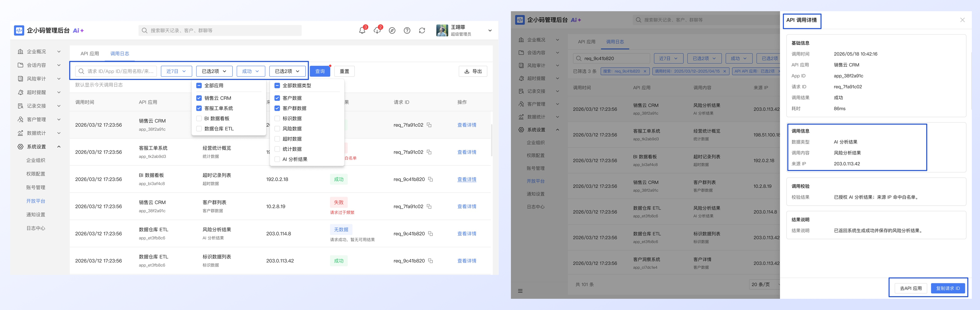Open 日志中心 in left screen sidebar
980x310 pixels.
[x=36, y=228]
